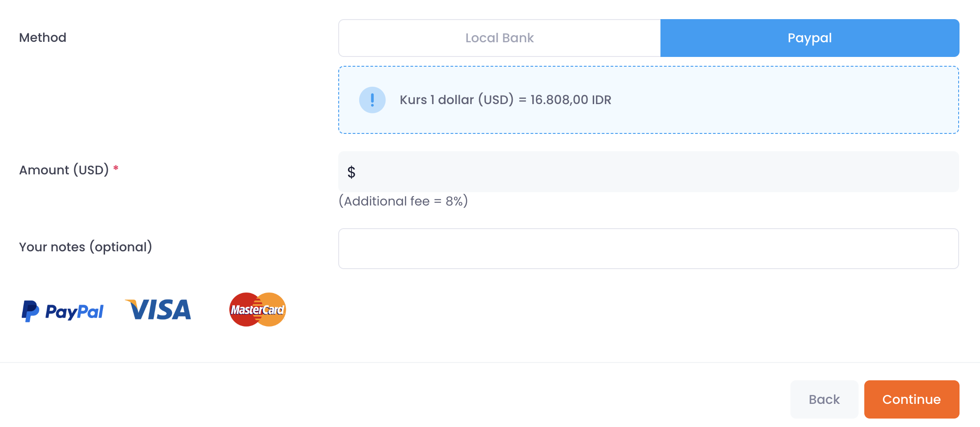980x427 pixels.
Task: Click the VISA card logo
Action: coord(158,310)
